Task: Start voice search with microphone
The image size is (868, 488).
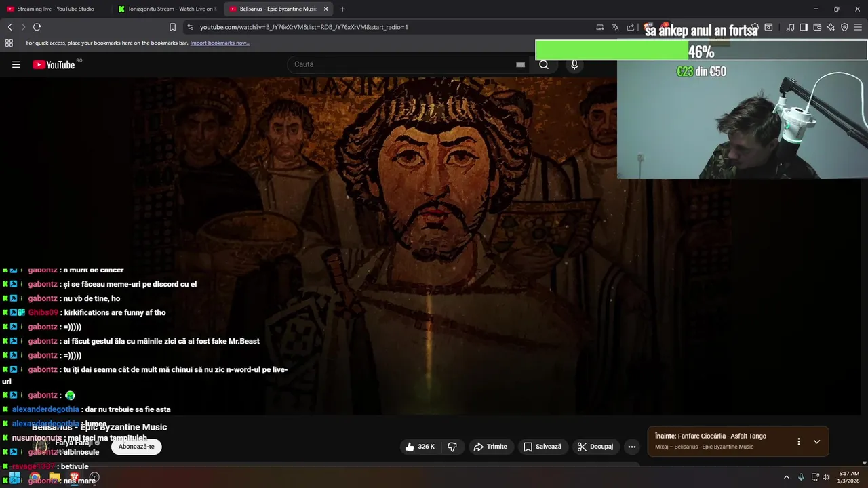Action: click(x=574, y=64)
